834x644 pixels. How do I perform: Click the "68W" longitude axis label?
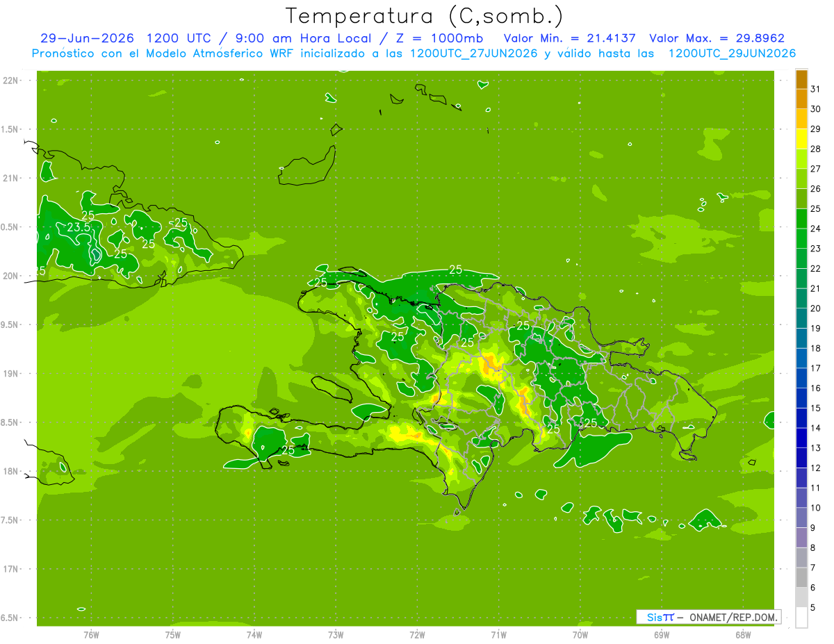click(743, 635)
